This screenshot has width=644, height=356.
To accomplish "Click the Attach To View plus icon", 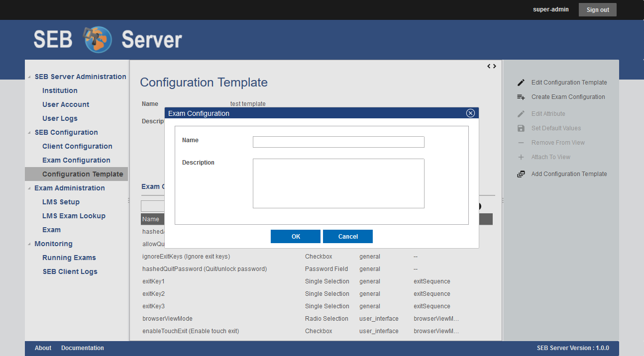I will coord(521,157).
